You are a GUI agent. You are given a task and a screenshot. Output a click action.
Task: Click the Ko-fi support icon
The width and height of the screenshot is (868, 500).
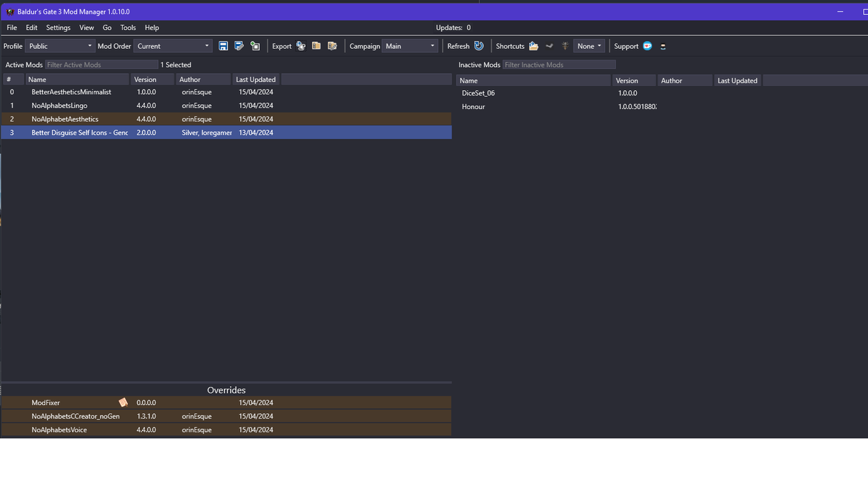pyautogui.click(x=648, y=46)
